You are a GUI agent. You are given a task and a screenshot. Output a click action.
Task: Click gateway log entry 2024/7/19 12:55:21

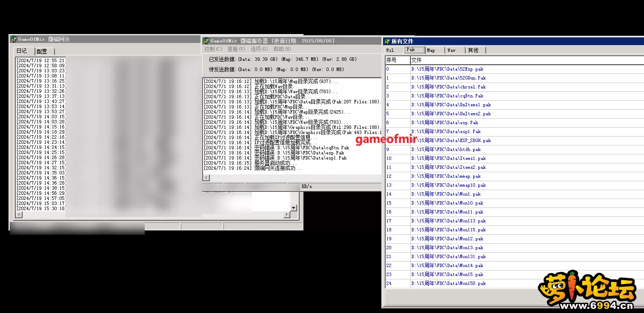pos(41,60)
